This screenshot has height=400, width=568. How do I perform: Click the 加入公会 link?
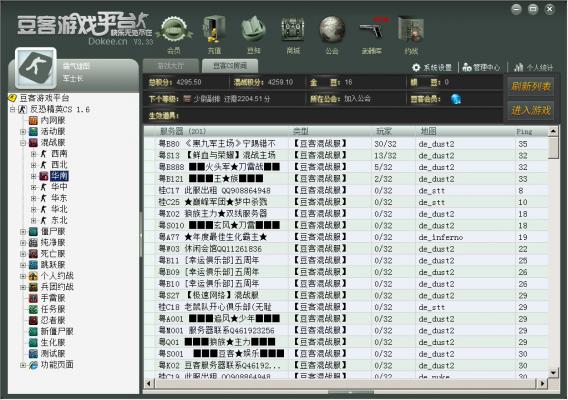click(357, 99)
